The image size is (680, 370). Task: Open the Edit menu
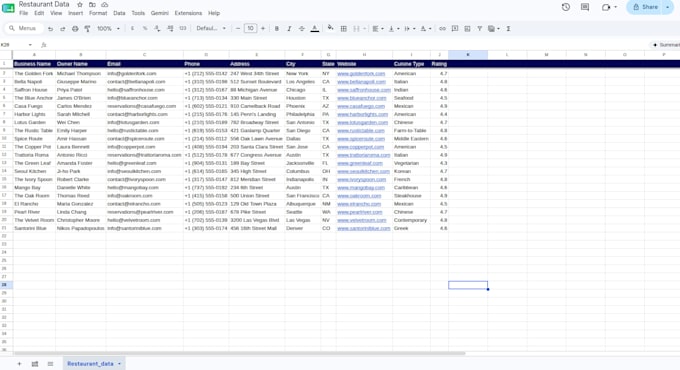[x=39, y=13]
